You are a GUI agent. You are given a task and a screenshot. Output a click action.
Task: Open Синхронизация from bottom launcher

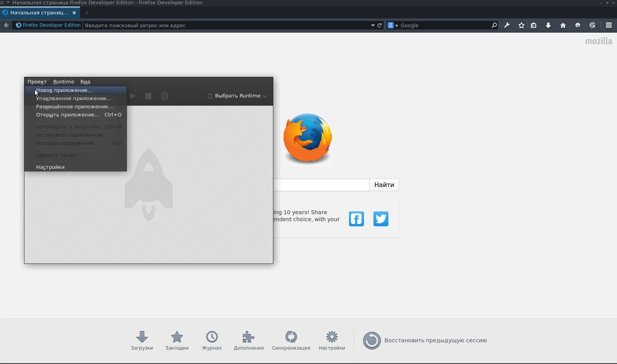[291, 341]
